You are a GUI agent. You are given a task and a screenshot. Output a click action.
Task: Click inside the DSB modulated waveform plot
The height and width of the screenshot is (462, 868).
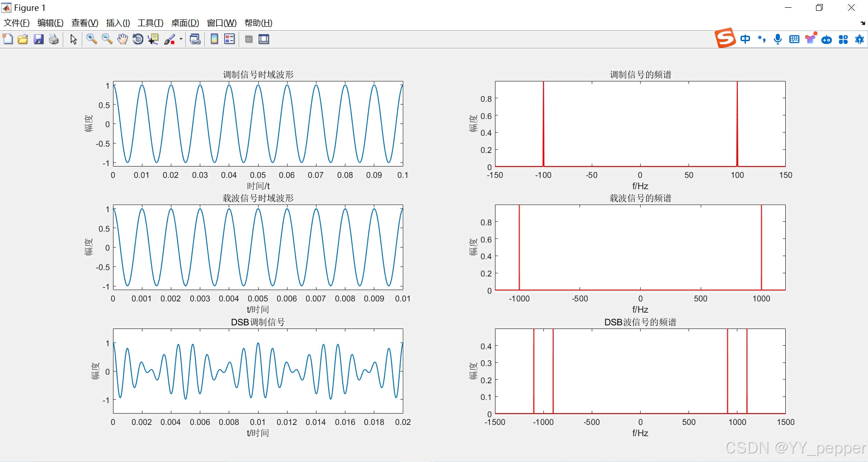(258, 371)
